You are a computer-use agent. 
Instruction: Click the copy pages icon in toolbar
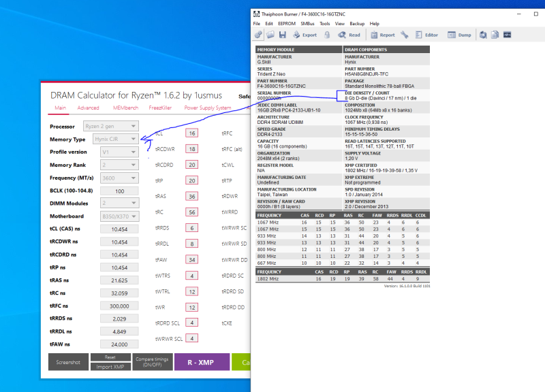pos(495,35)
